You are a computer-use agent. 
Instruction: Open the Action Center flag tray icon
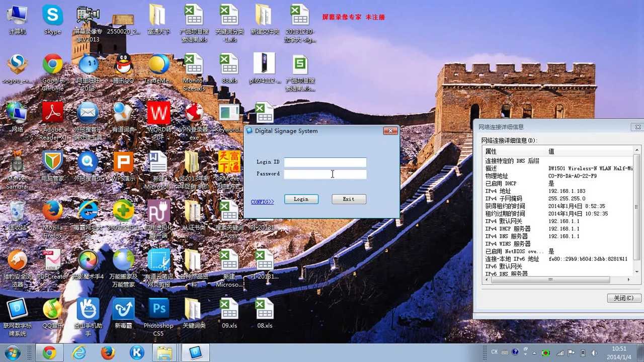tap(571, 352)
